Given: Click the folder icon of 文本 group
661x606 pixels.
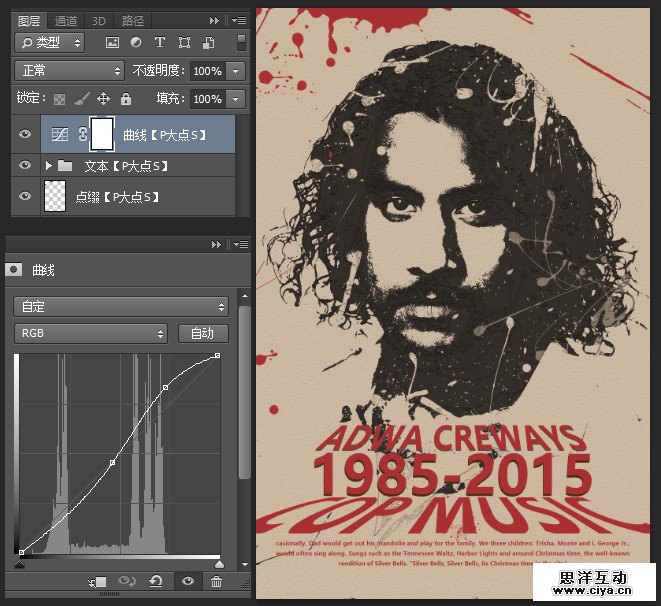Looking at the screenshot, I should [x=64, y=165].
